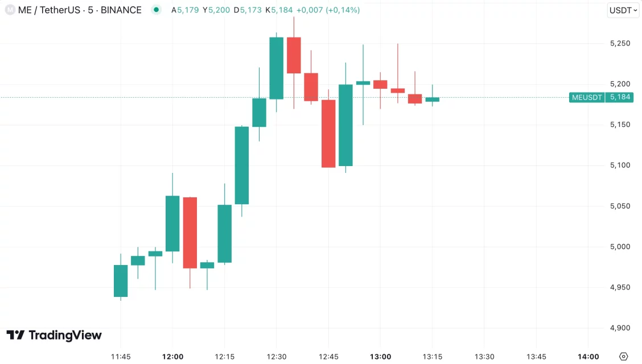Click the 4,900 price scale label
Viewport: 642px width, 364px height.
pos(620,328)
